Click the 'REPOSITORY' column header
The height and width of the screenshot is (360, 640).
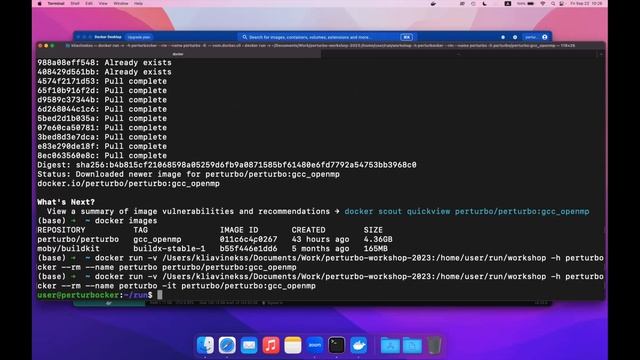click(x=61, y=230)
